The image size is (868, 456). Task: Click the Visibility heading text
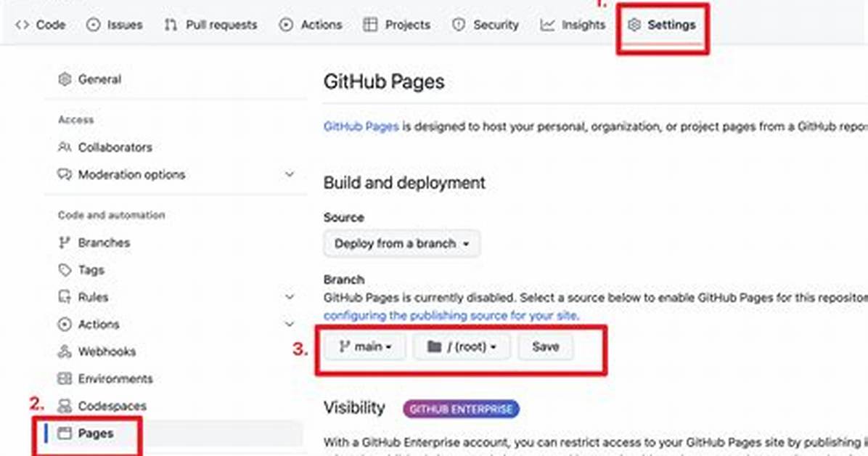pos(354,408)
